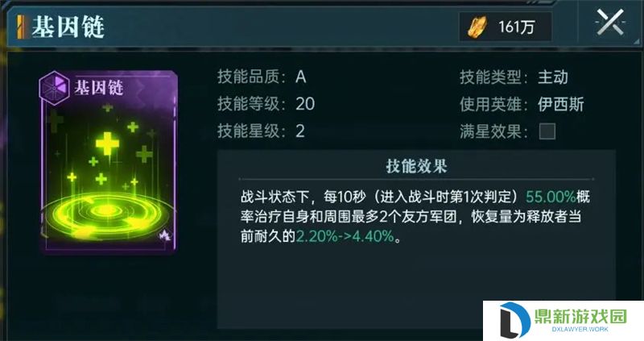Click the 基因链 title on skill card
The width and height of the screenshot is (644, 341).
point(98,88)
